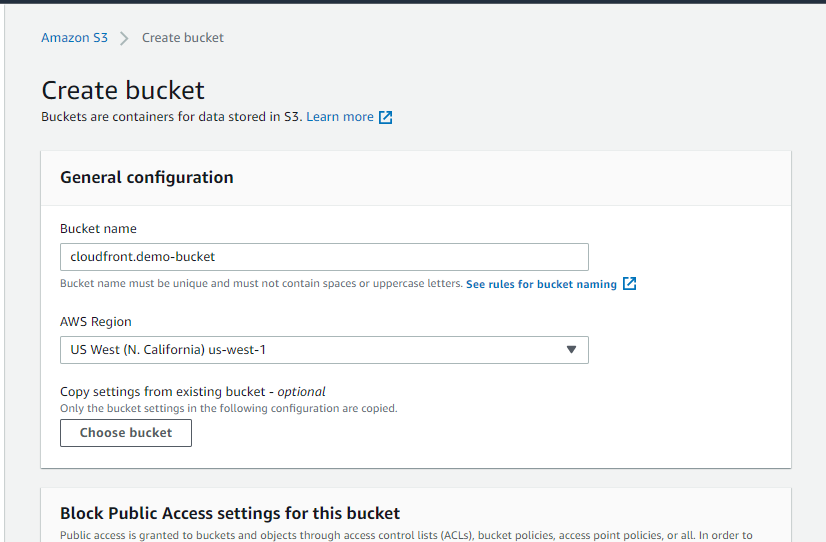Viewport: 826px width, 542px height.
Task: Click the Bucket name field label
Action: point(98,229)
